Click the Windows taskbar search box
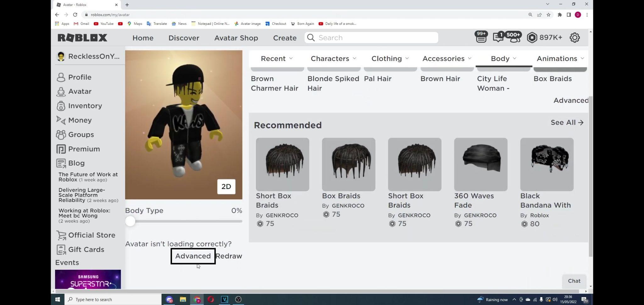The image size is (644, 305). coord(113,299)
